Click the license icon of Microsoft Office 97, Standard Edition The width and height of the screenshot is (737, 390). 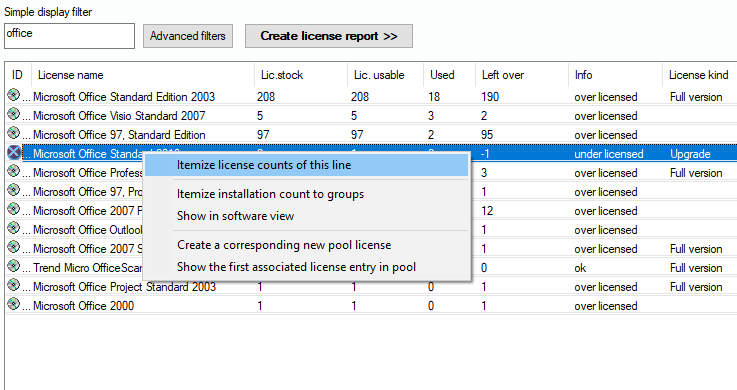(x=14, y=133)
